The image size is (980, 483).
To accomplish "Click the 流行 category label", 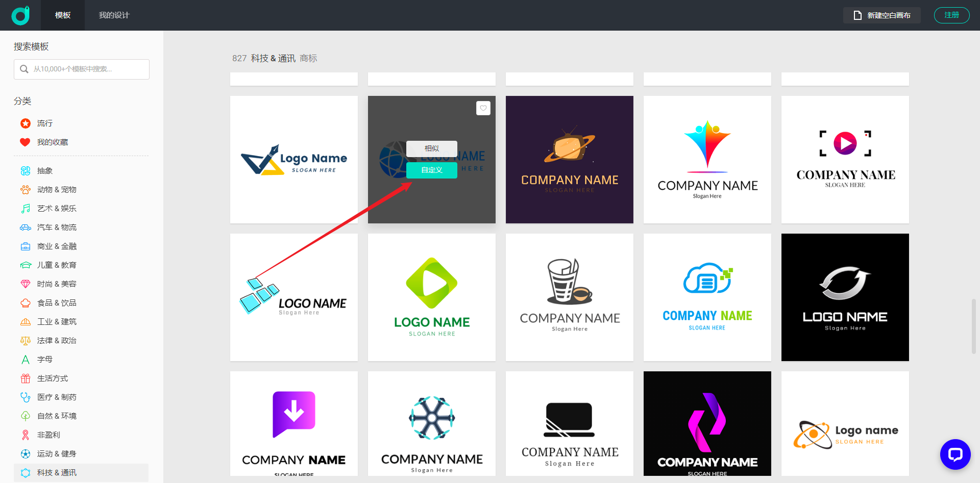I will tap(45, 123).
